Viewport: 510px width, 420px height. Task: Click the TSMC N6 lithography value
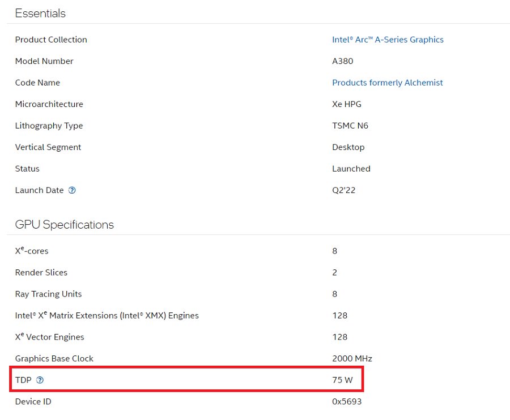point(350,126)
